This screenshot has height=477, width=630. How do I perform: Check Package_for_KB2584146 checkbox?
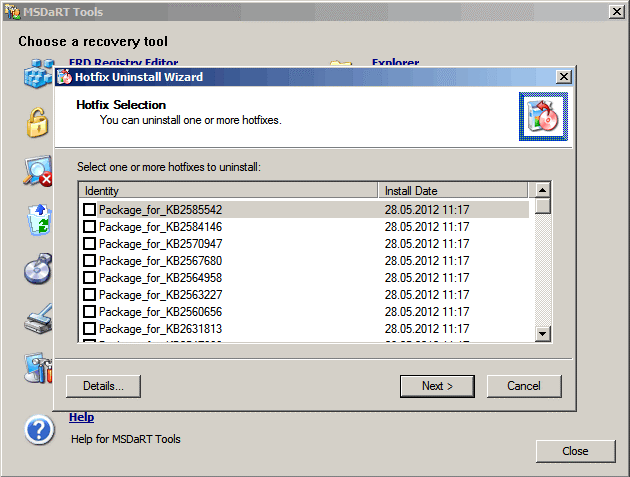[89, 227]
